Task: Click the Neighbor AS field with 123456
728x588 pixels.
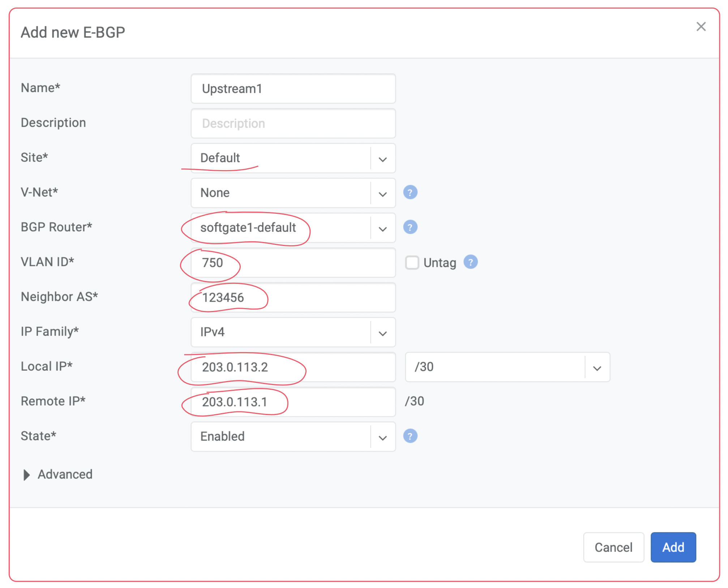Action: pos(293,298)
